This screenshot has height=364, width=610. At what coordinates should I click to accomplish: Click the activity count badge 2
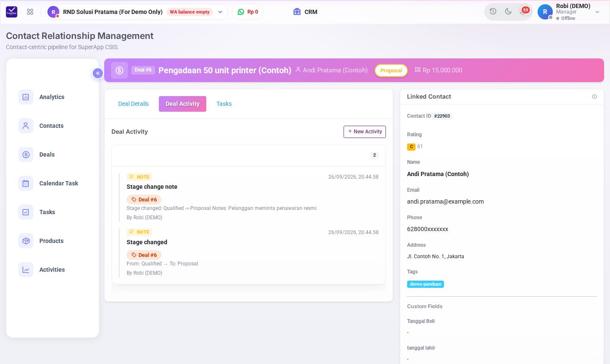coord(374,155)
